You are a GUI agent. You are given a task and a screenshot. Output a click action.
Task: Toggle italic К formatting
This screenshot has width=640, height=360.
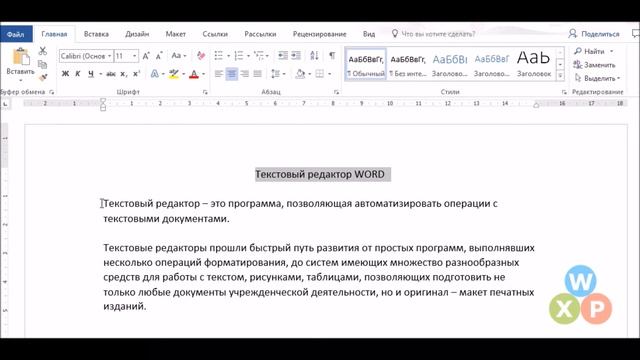(x=78, y=74)
